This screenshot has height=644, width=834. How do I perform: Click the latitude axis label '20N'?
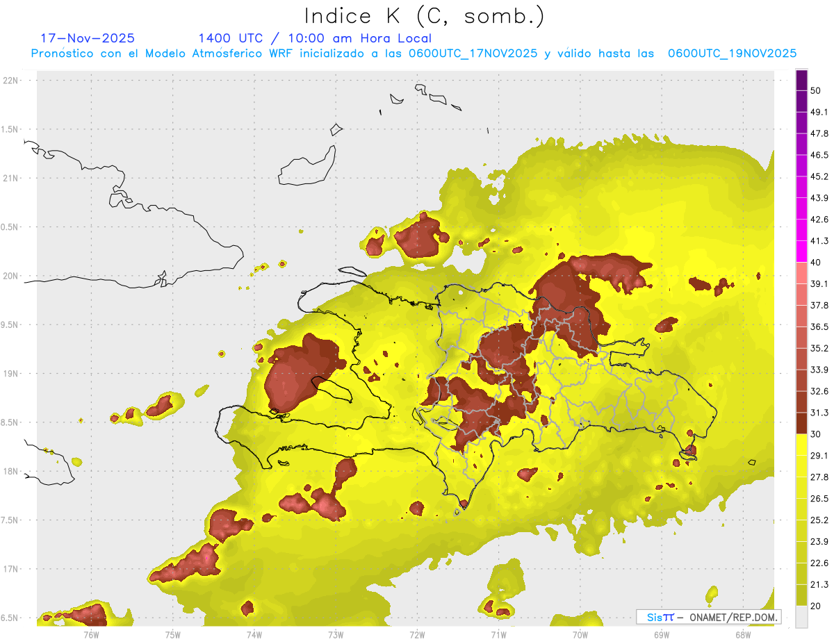click(10, 276)
